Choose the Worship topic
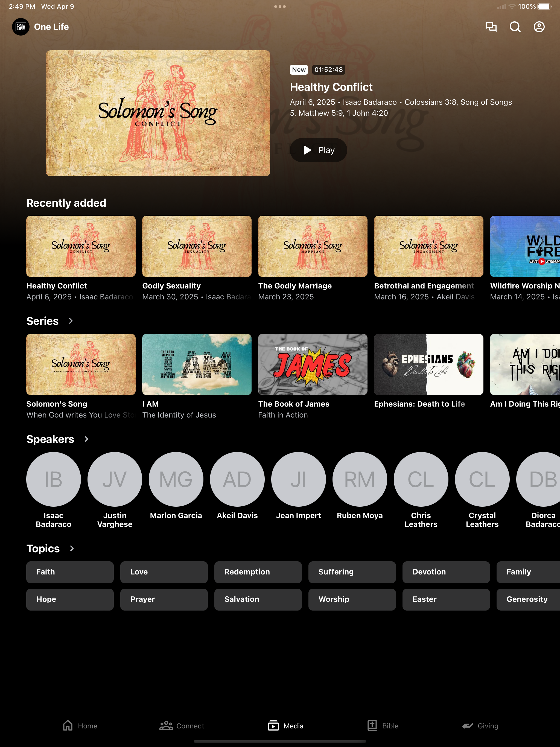 (x=352, y=599)
